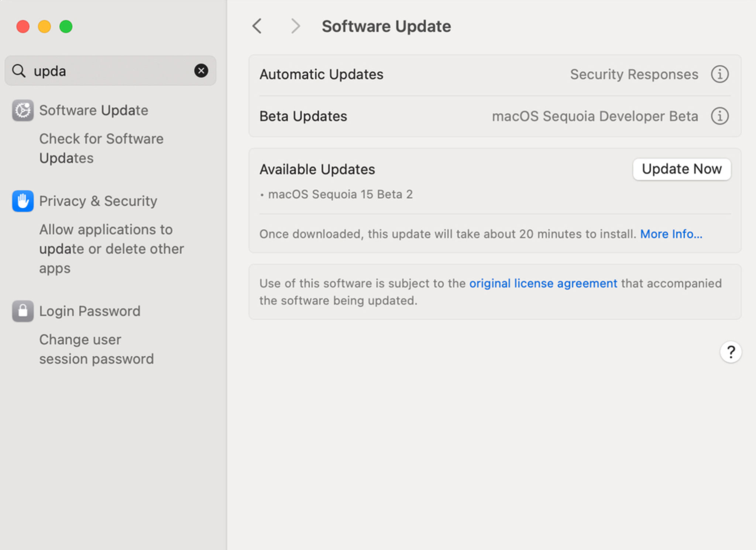Clear the search field text
The height and width of the screenshot is (550, 756).
[201, 71]
